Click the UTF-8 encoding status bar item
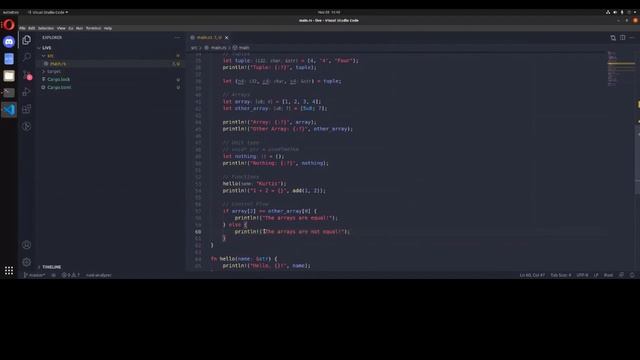The image size is (640, 360). (582, 275)
